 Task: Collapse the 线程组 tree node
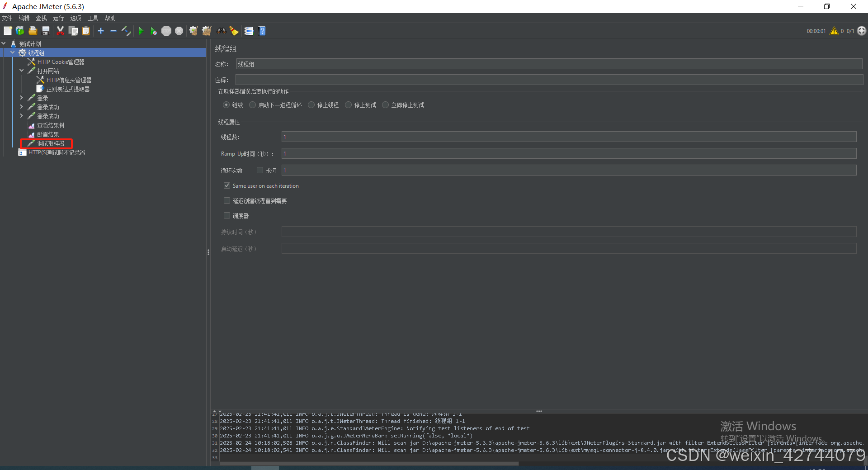(13, 52)
